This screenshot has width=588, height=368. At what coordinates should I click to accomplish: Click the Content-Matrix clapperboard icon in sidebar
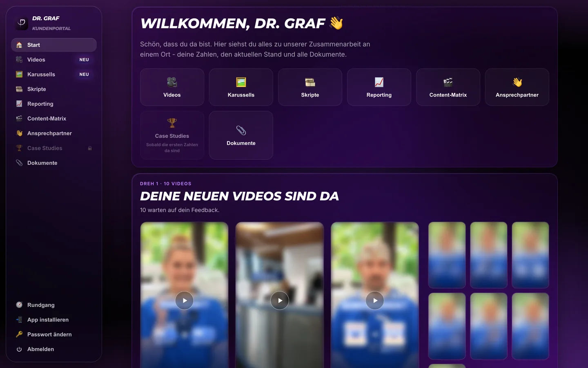[19, 119]
